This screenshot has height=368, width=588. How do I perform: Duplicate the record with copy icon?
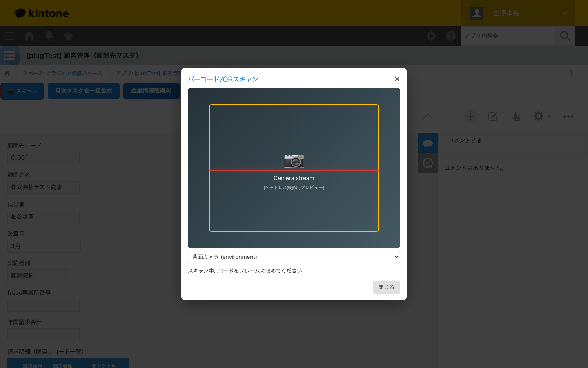516,117
